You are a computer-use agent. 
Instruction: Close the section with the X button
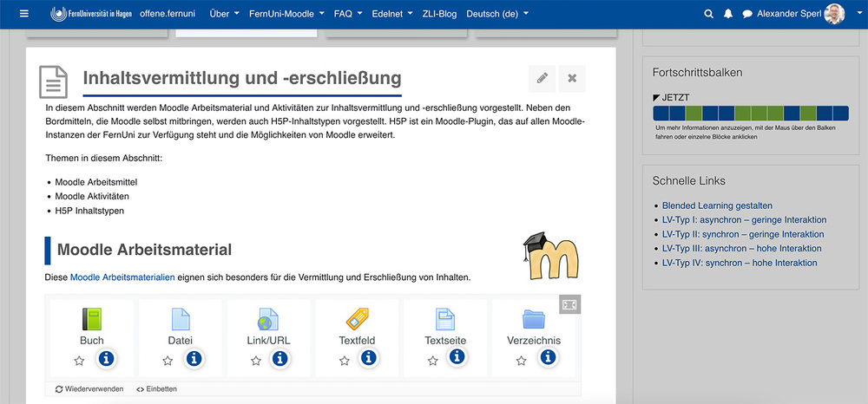[x=572, y=79]
